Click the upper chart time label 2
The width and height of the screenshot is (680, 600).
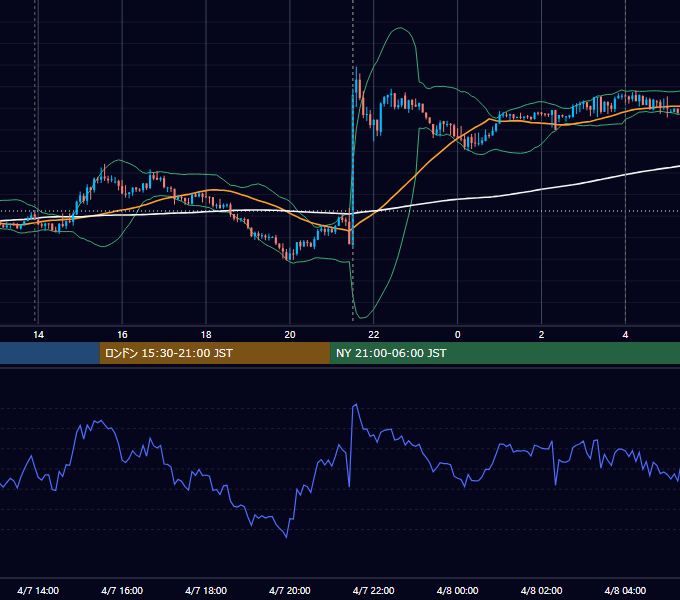(x=541, y=335)
